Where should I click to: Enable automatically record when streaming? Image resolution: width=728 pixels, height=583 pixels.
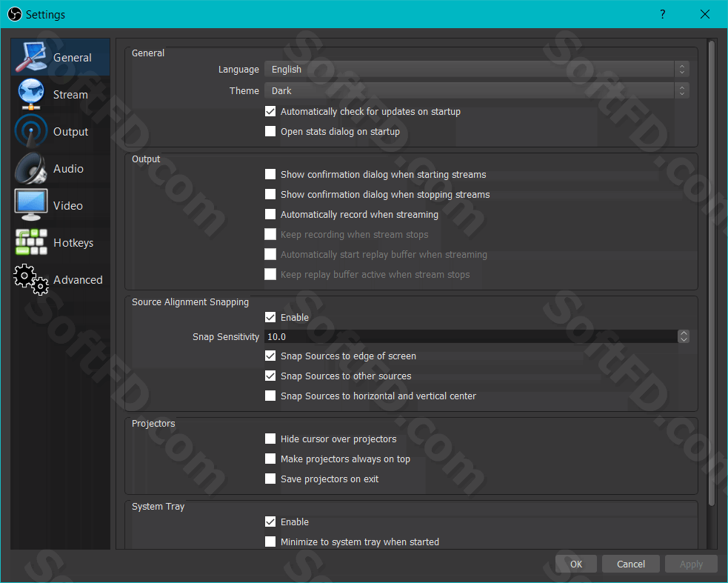click(x=270, y=214)
